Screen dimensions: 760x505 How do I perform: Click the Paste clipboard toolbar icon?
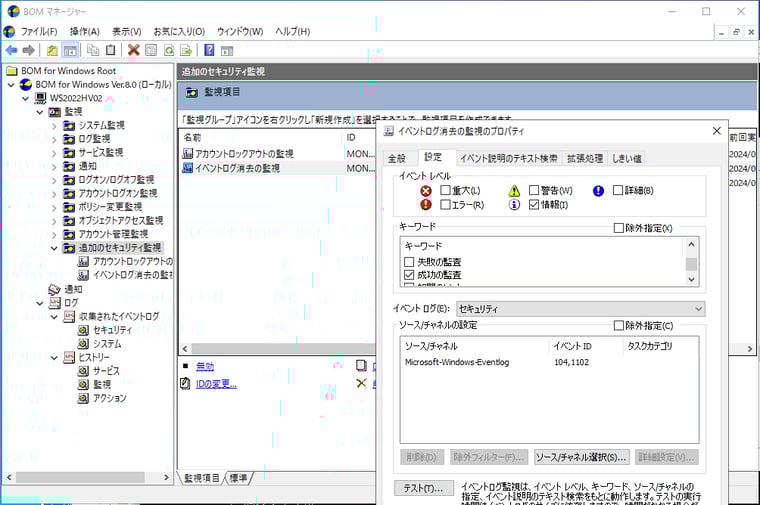point(111,50)
